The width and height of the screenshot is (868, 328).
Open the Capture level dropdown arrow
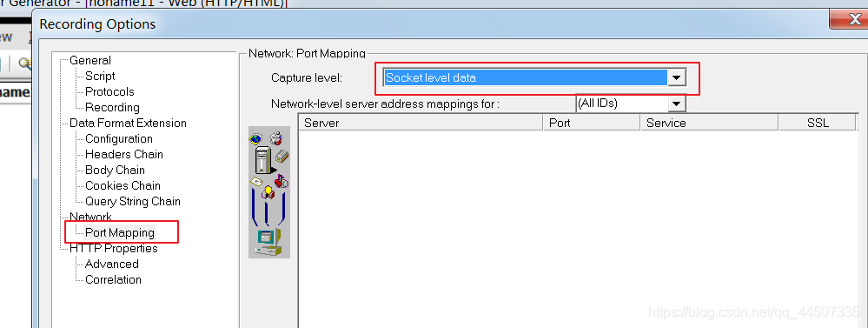pyautogui.click(x=677, y=78)
